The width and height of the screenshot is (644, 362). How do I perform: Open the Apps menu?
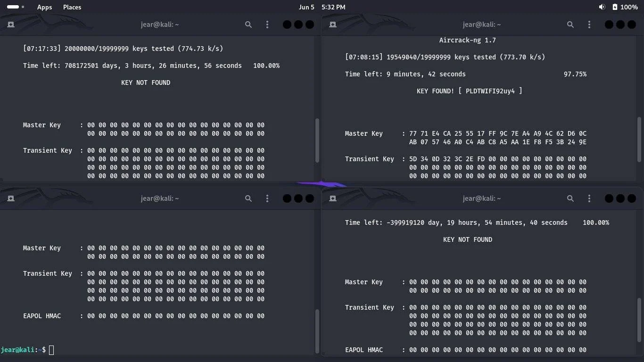tap(44, 7)
